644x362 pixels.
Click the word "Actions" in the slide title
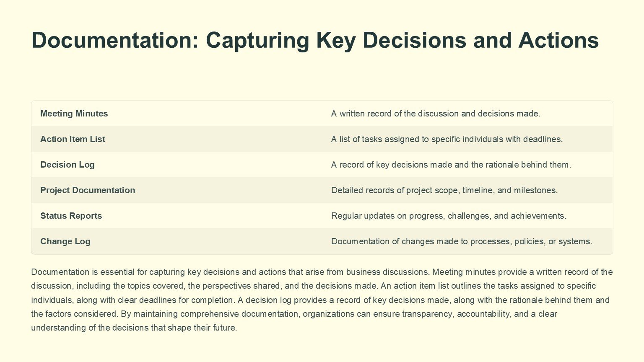[558, 40]
